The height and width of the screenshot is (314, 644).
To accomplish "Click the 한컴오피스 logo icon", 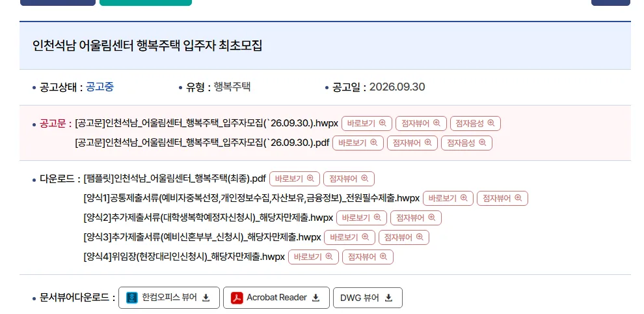I will point(132,298).
